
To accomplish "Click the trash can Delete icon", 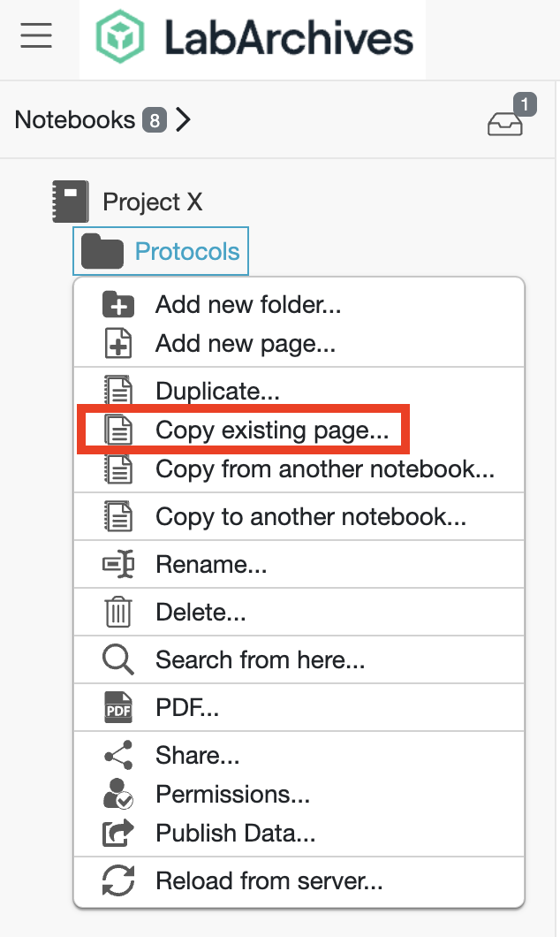I will (x=118, y=612).
